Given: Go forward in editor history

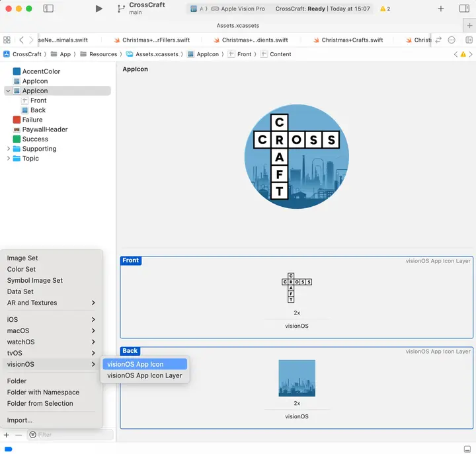Looking at the screenshot, I should [31, 40].
